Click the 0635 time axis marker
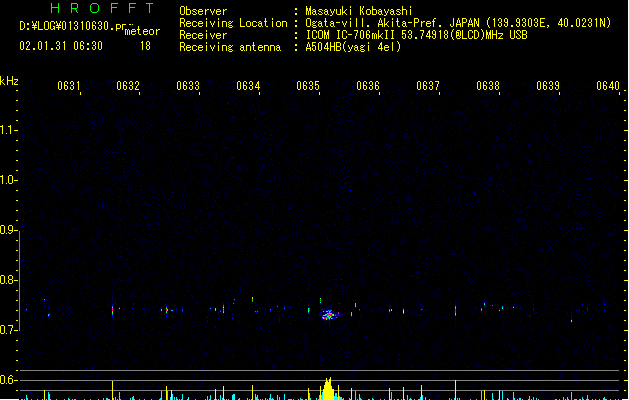629x400 pixels. 308,86
